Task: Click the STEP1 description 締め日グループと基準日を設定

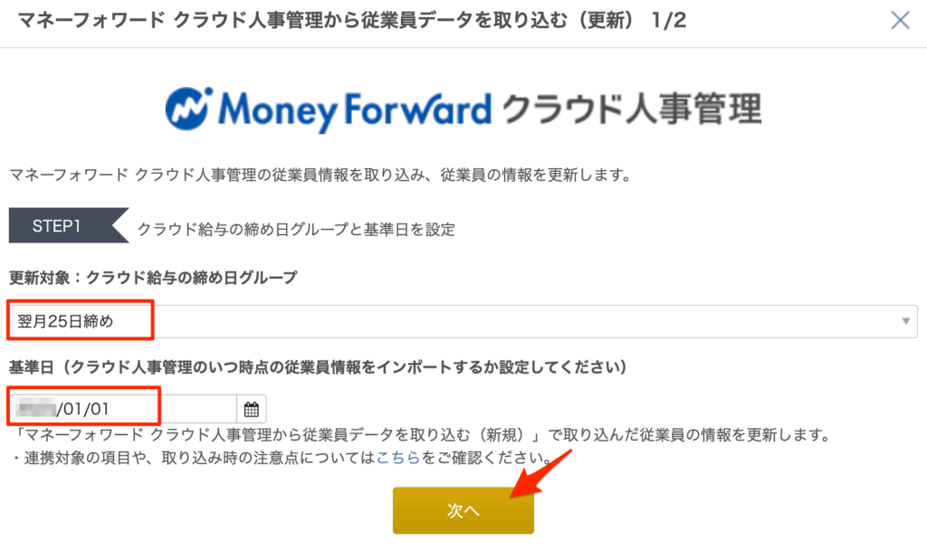Action: click(296, 230)
